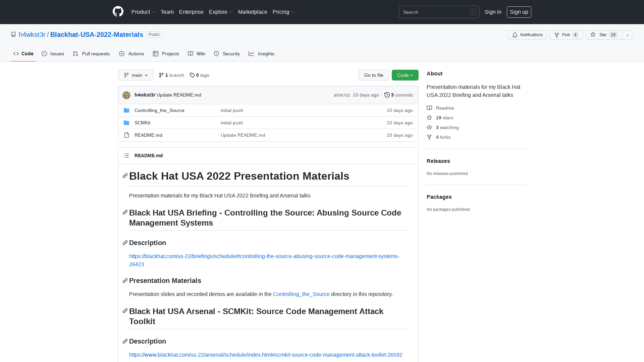Open the Security shield tab
The height and width of the screenshot is (362, 644).
(216, 54)
